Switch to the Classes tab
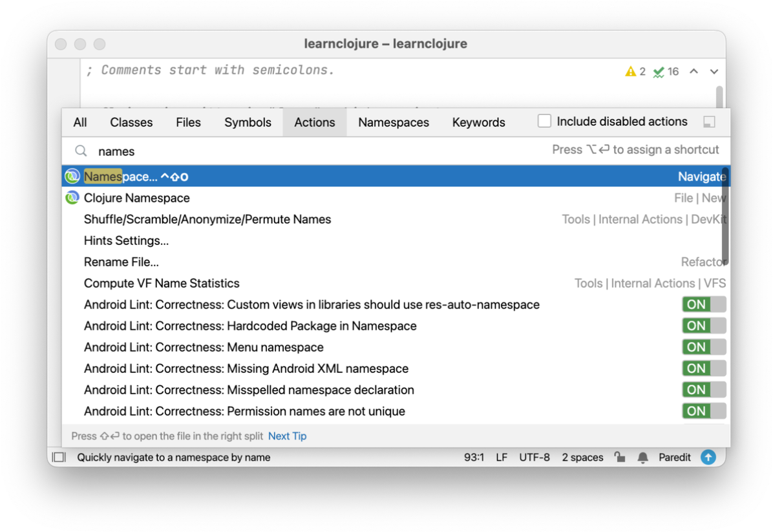773x532 pixels. point(131,122)
